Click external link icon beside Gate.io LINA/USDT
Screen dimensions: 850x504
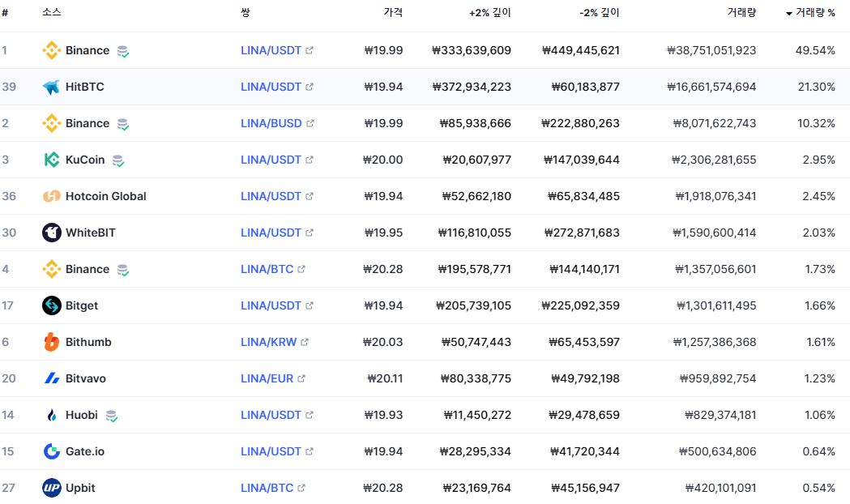pyautogui.click(x=310, y=451)
